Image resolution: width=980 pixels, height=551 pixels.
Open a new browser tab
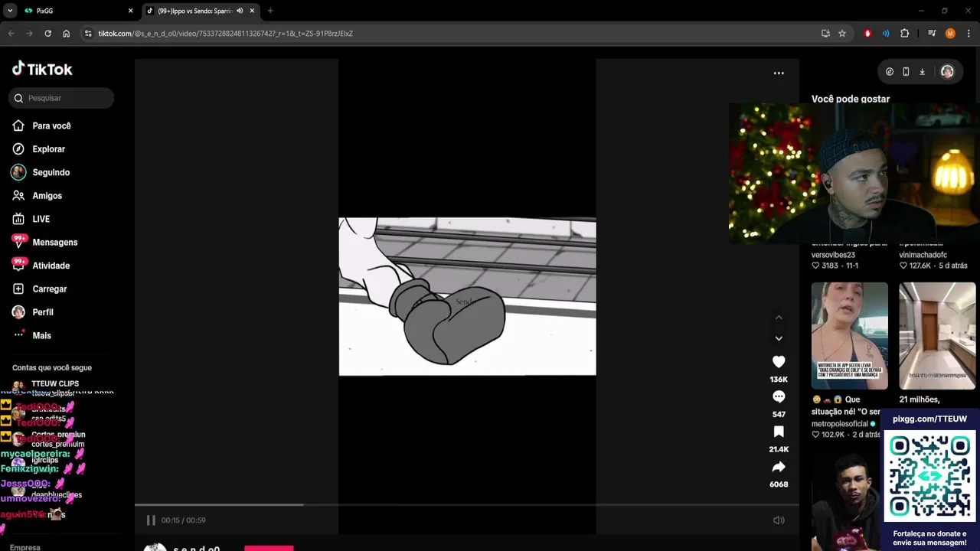pos(270,11)
